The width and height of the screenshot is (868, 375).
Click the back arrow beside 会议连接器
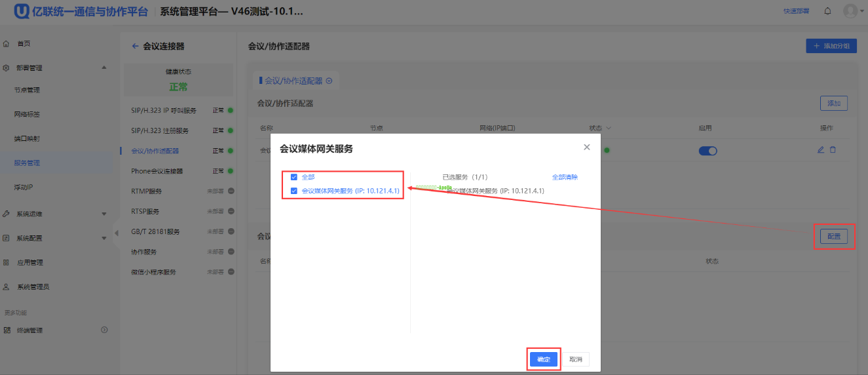pyautogui.click(x=136, y=46)
